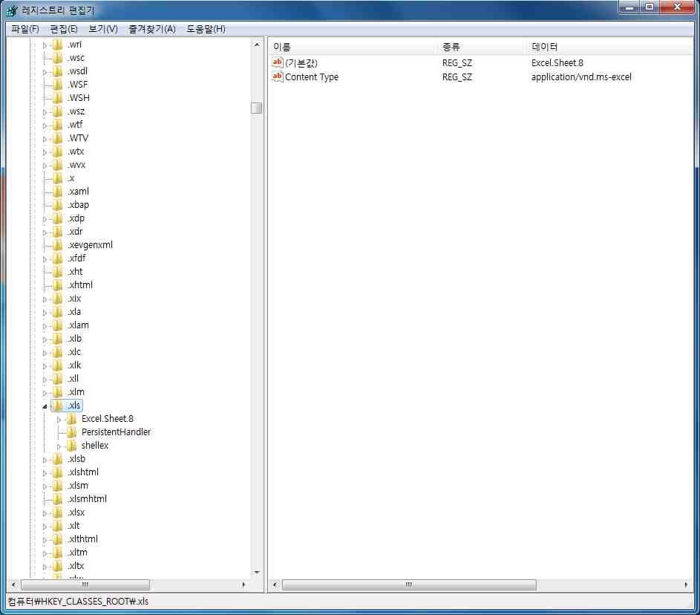Click the folder icon of .xltx key
Image resolution: width=700 pixels, height=615 pixels.
(x=58, y=566)
